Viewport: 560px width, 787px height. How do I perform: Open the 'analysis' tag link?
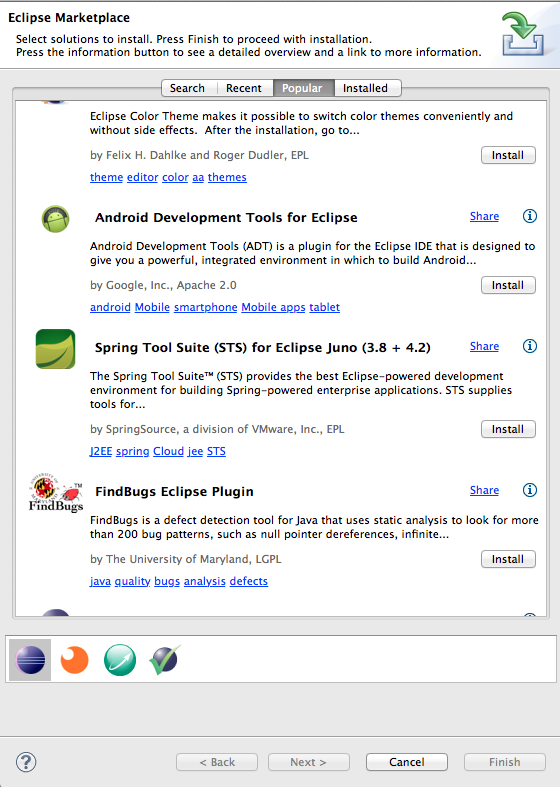coord(205,581)
